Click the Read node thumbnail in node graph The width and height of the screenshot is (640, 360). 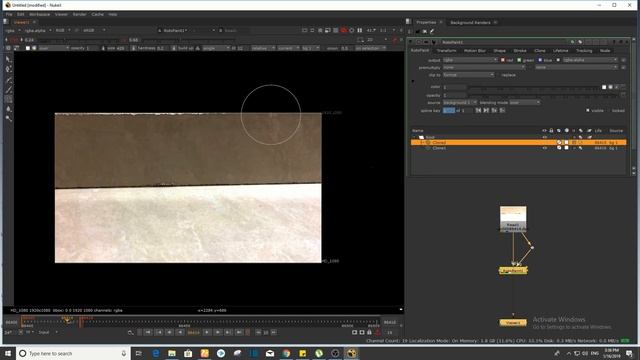click(x=513, y=219)
